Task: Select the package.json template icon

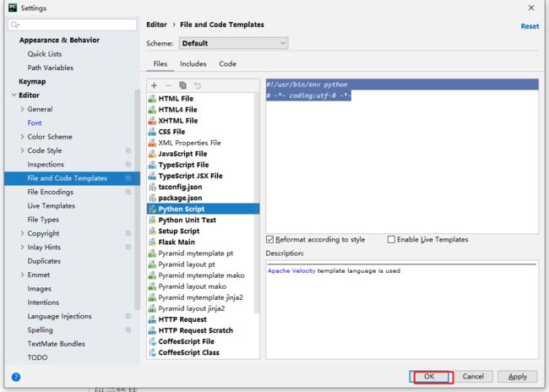Action: [152, 199]
